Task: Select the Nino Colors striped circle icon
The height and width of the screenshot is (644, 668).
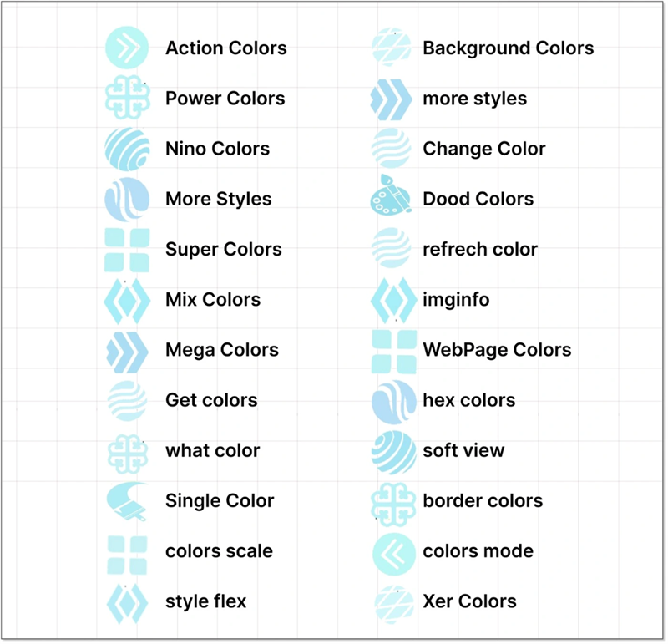Action: coord(127,149)
